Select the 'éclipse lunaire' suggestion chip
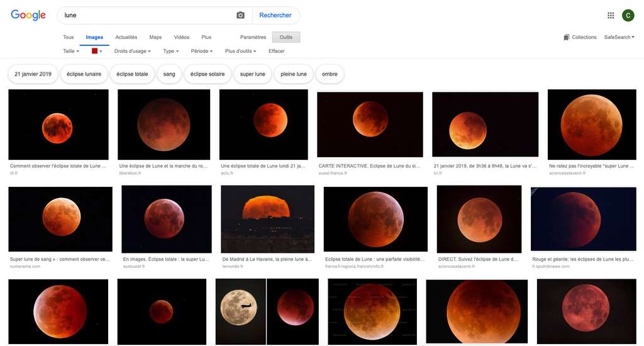The image size is (644, 346). [x=84, y=74]
